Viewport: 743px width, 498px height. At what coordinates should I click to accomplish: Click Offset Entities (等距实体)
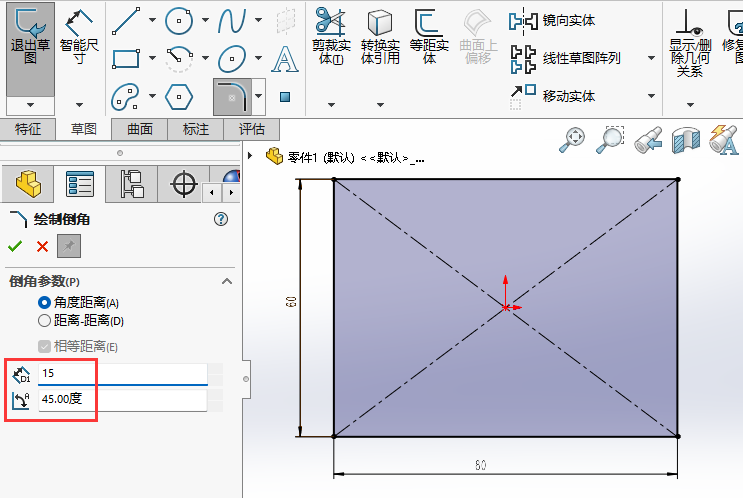click(x=429, y=36)
